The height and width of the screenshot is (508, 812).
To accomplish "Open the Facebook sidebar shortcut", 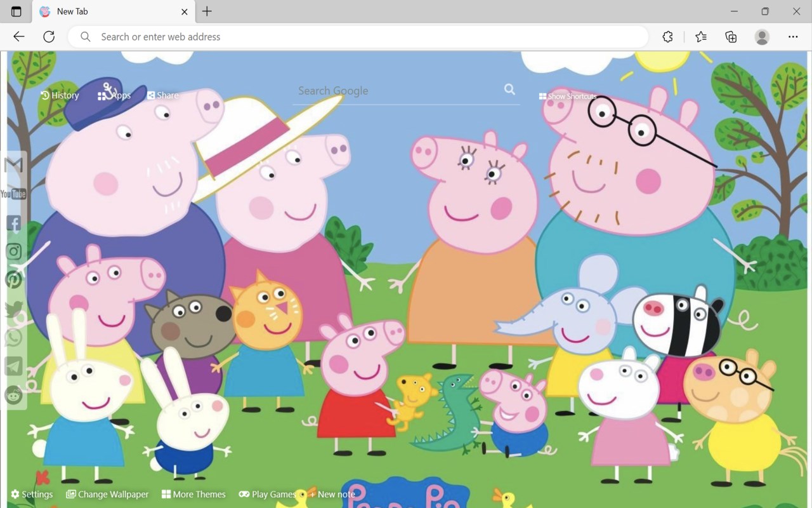I will coord(13,223).
